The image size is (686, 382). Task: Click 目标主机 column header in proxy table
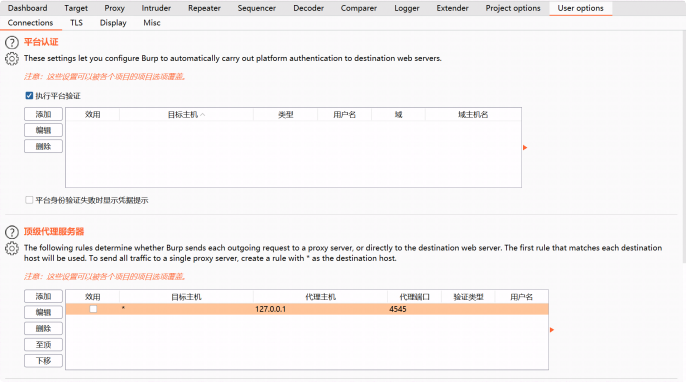(x=186, y=297)
